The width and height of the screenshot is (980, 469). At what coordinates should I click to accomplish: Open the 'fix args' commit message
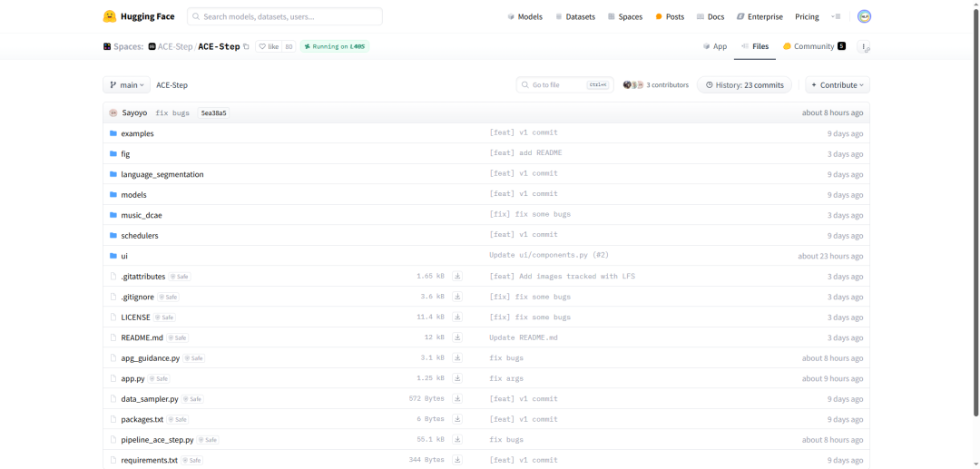[x=506, y=378]
